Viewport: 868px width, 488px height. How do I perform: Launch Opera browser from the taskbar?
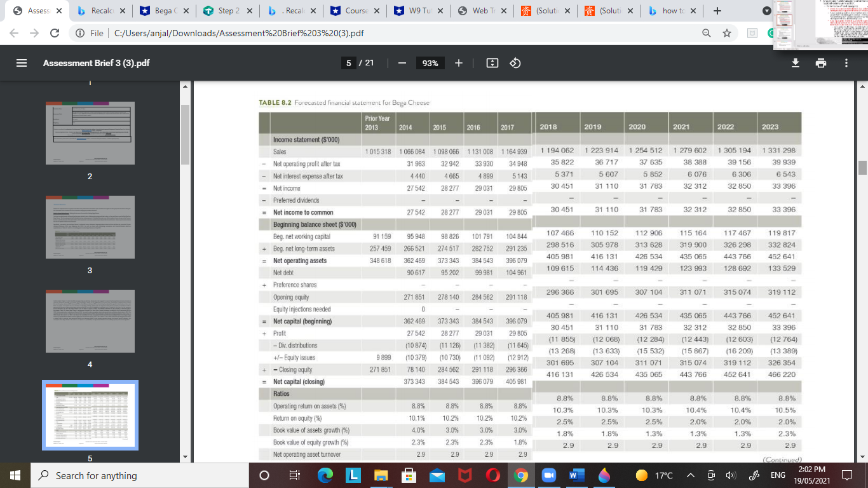coord(493,475)
